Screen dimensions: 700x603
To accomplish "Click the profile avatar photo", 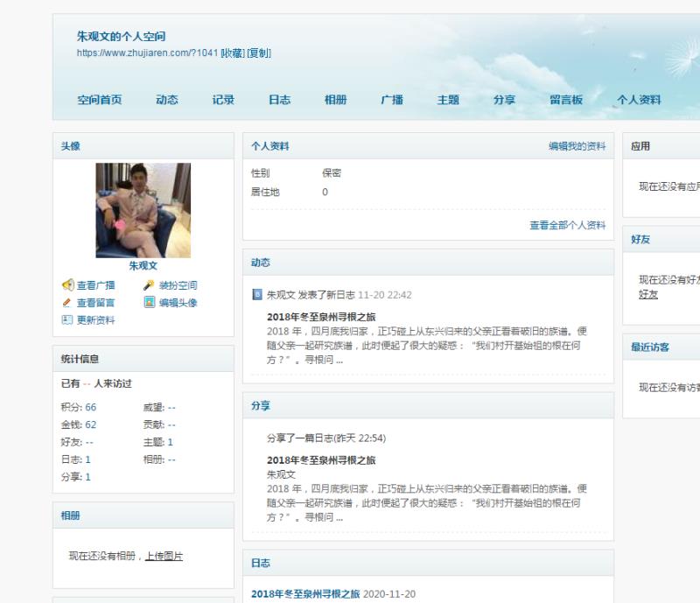I will [143, 210].
